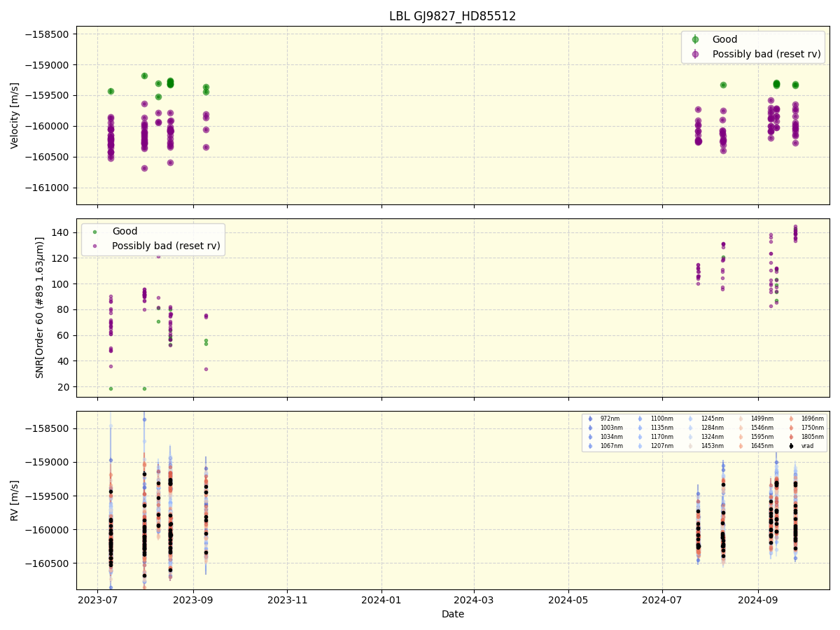The height and width of the screenshot is (630, 840).
Task: Click Possibly bad (reset rv) label in SNR legend
Action: [x=166, y=246]
